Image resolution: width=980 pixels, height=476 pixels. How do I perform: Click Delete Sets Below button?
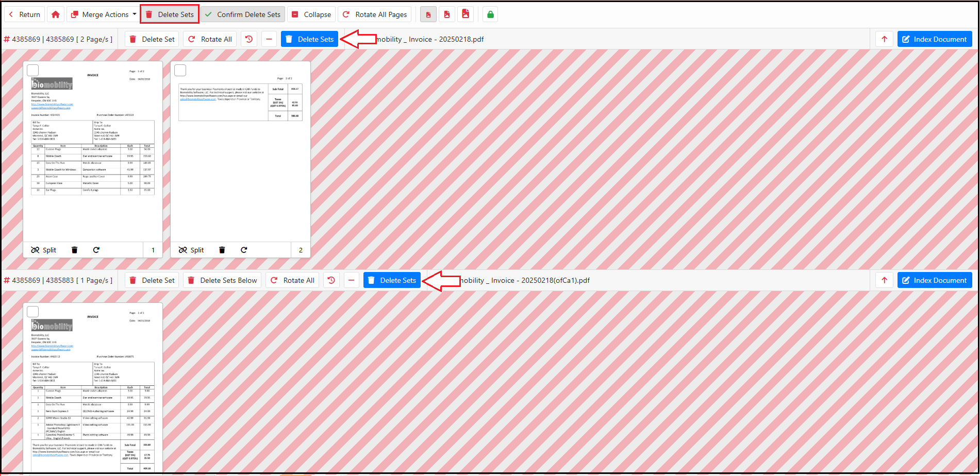(x=223, y=280)
